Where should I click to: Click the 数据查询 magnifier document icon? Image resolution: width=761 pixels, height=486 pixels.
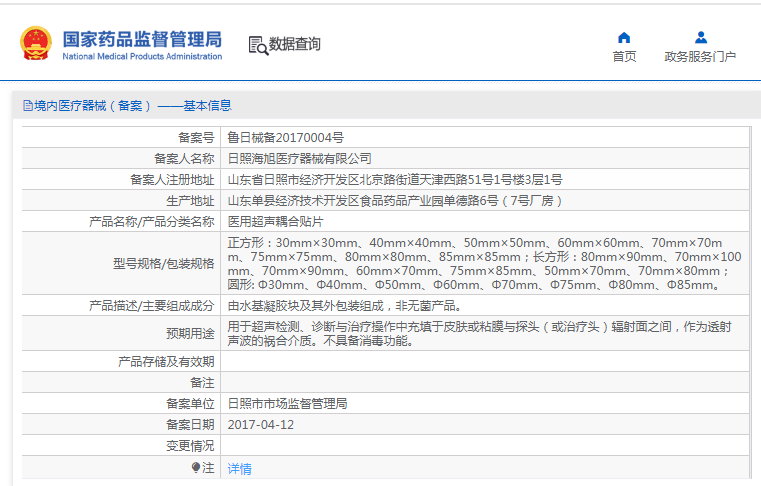pos(257,45)
